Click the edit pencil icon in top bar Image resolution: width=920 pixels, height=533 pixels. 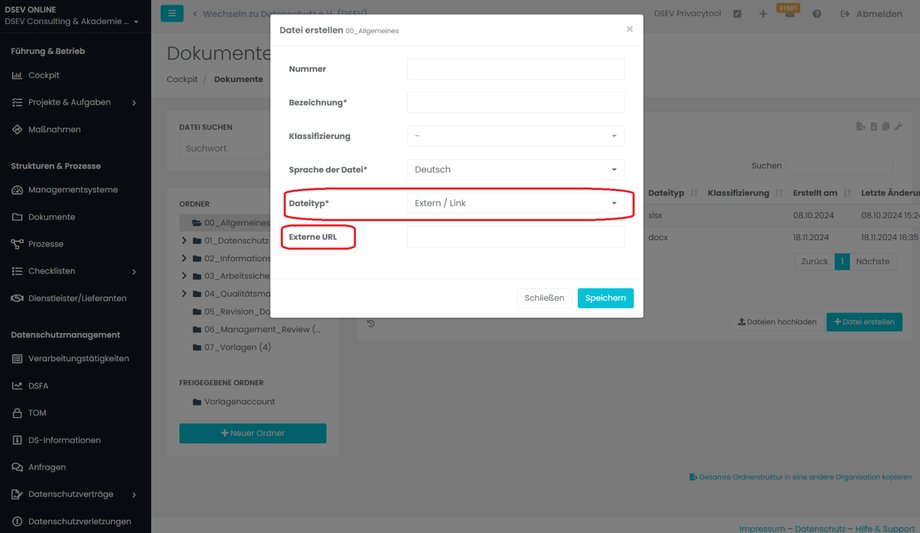tap(737, 14)
